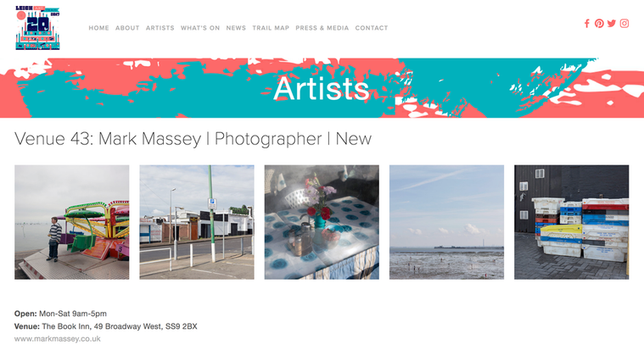644x350 pixels.
Task: Open the Pinterest social icon
Action: point(599,24)
